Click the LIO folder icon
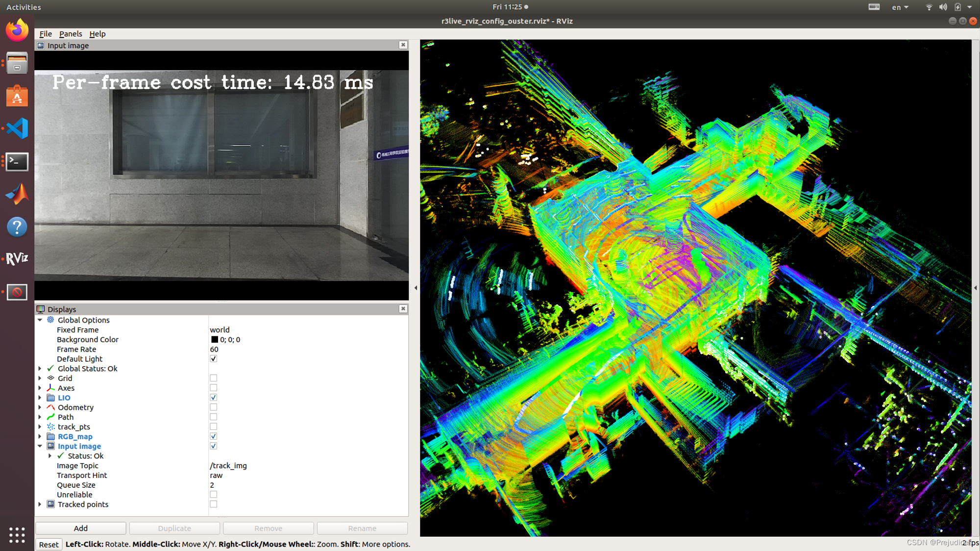Screen dimensions: 980x551 point(50,398)
